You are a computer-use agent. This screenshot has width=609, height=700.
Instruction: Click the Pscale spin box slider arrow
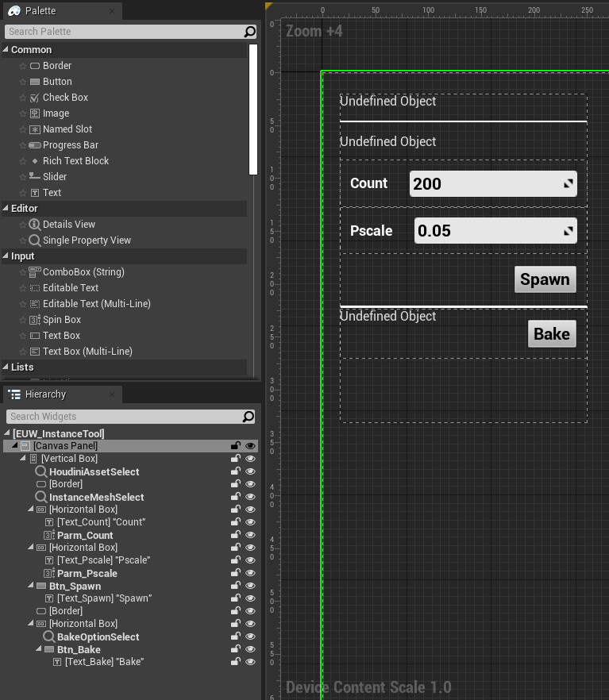click(568, 231)
